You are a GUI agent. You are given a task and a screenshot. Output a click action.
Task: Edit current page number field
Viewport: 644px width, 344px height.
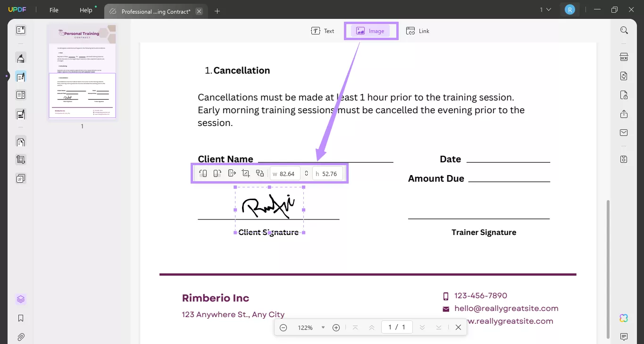tap(397, 327)
